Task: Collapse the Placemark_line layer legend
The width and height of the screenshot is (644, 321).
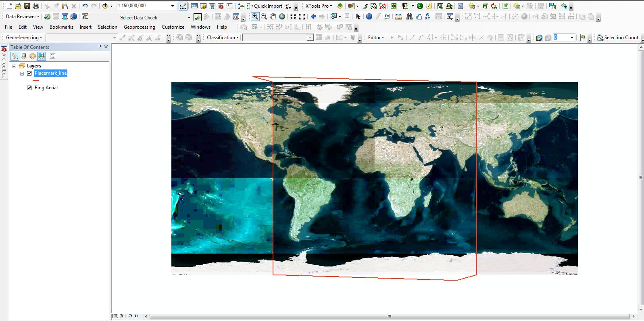Action: click(x=22, y=73)
